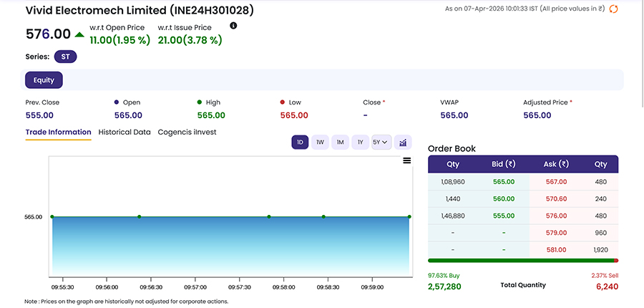Click the Prev. Close value 555.00

click(x=39, y=115)
